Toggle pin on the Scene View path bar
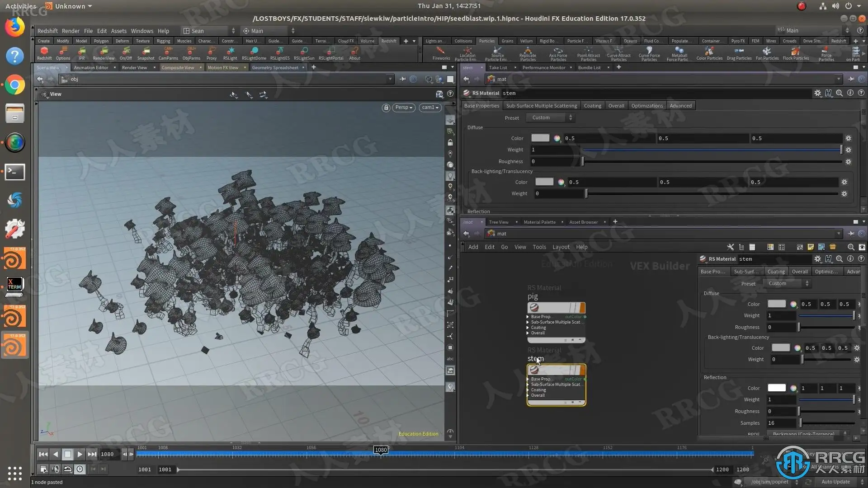The width and height of the screenshot is (868, 488). [402, 79]
